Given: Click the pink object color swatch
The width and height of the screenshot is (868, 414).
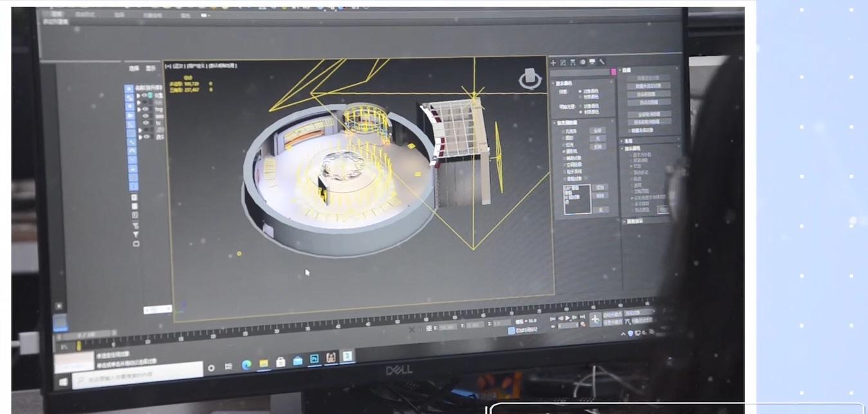Looking at the screenshot, I should (x=614, y=71).
